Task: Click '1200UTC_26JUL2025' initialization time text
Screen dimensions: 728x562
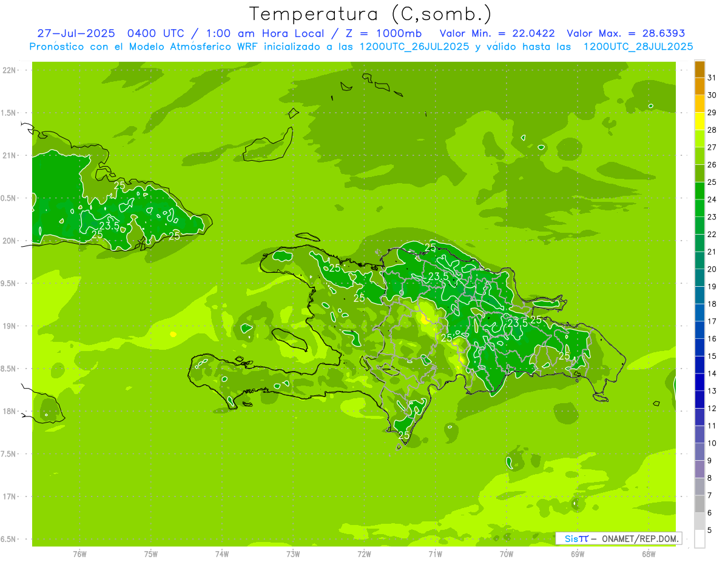Action: (414, 47)
